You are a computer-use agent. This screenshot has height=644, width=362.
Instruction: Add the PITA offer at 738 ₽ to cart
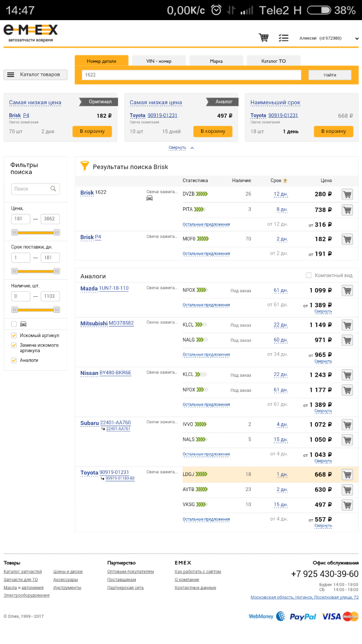point(347,210)
